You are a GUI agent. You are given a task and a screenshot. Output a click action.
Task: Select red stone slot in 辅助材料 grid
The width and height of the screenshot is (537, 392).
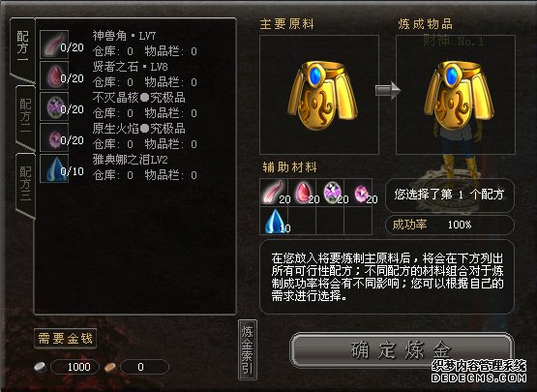point(302,193)
